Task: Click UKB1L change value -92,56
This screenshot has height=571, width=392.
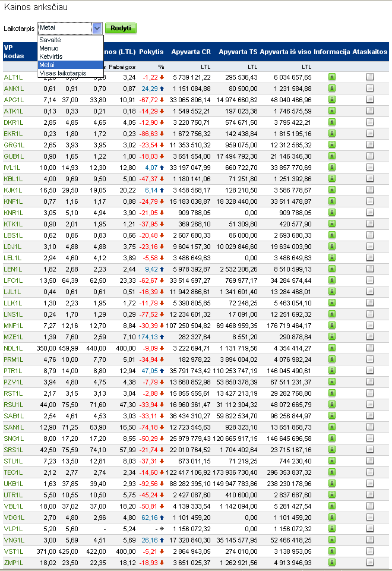Action: pos(148,484)
